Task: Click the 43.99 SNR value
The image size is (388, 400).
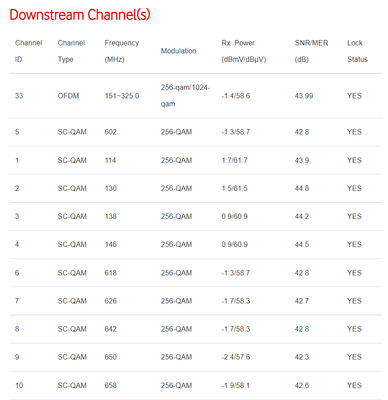Action: click(x=304, y=96)
